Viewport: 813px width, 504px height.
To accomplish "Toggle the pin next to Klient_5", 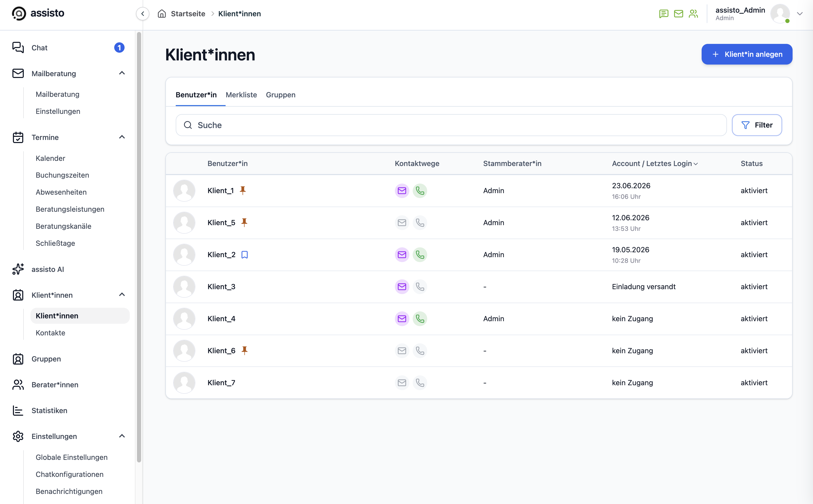I will pyautogui.click(x=244, y=222).
